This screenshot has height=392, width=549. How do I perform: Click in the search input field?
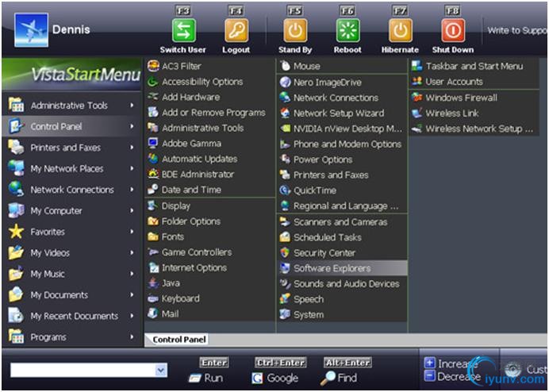coord(83,370)
